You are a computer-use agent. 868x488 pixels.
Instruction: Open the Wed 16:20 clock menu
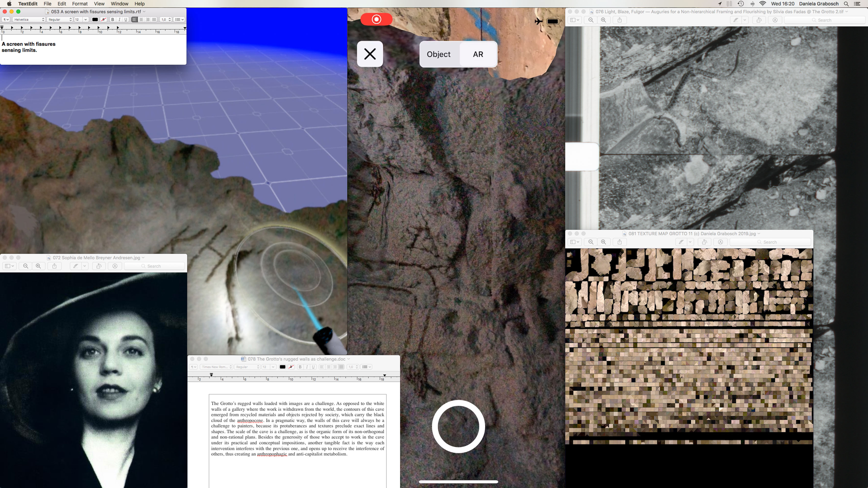coord(782,4)
